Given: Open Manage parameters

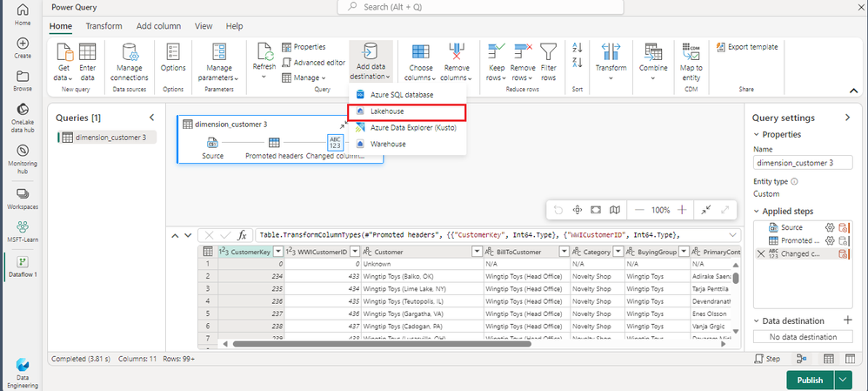Looking at the screenshot, I should [218, 62].
